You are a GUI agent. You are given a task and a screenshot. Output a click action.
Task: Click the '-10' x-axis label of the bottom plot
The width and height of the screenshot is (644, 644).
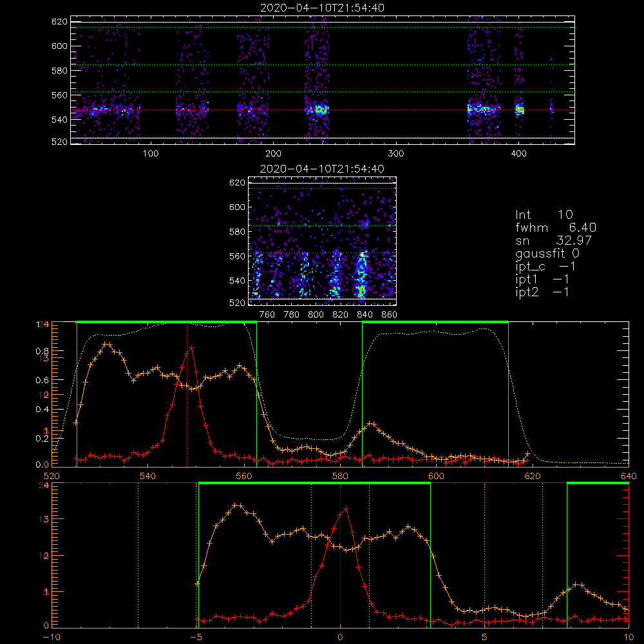(x=52, y=638)
